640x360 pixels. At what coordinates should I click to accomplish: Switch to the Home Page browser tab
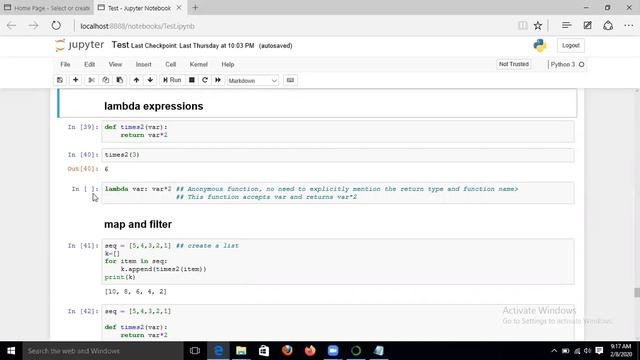pos(47,8)
